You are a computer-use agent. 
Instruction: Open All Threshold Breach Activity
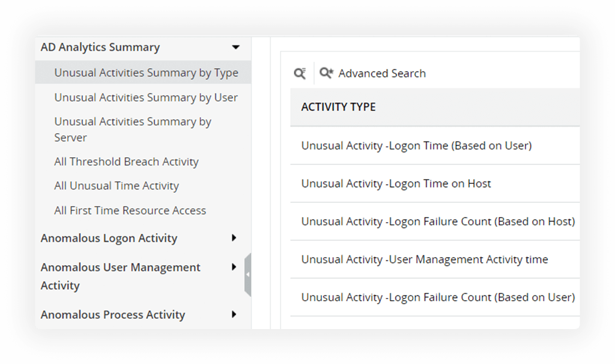[x=126, y=162]
